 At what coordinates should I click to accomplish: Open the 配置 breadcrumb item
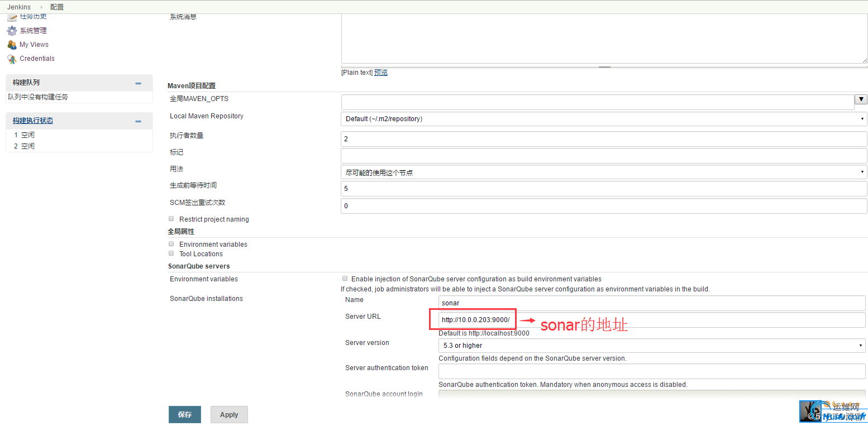(x=57, y=7)
